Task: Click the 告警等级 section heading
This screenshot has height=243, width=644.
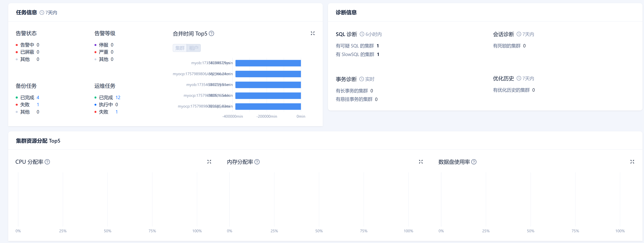Action: pyautogui.click(x=105, y=33)
